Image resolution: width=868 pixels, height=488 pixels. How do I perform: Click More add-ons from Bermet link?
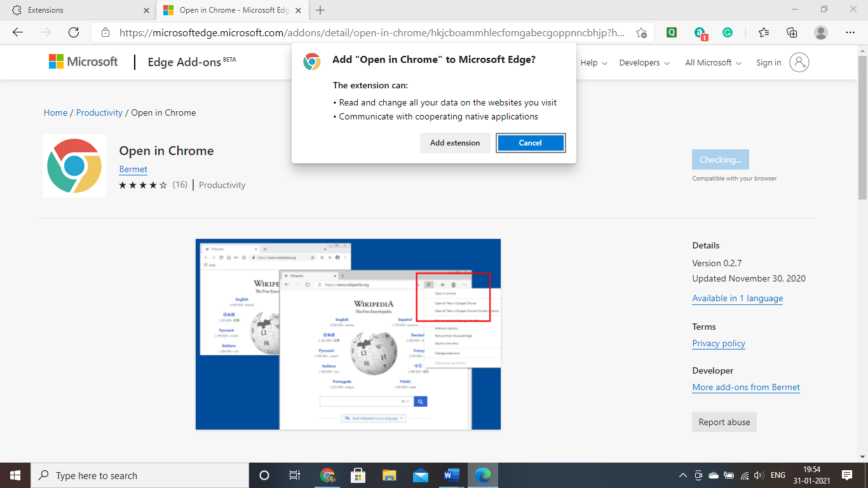[746, 387]
